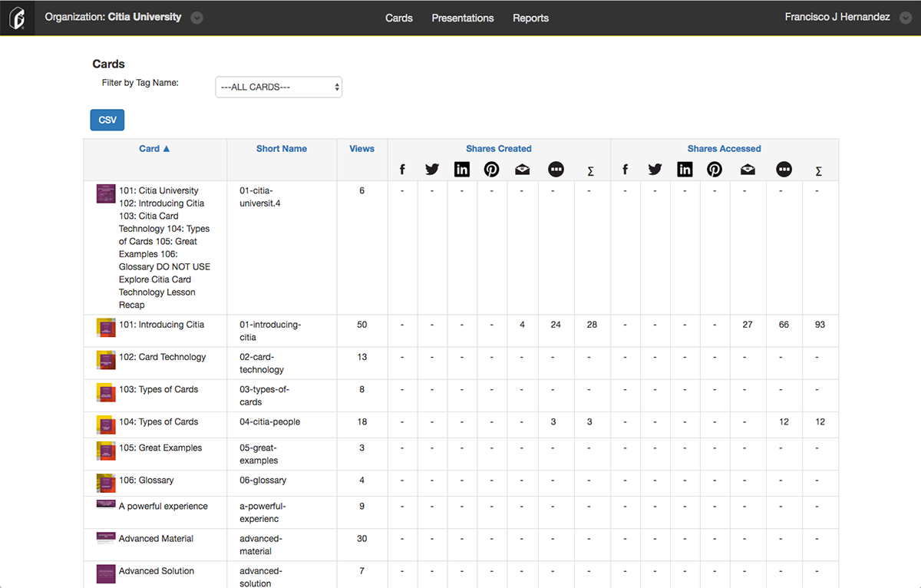
Task: Open the organization dropdown arrow
Action: [197, 18]
